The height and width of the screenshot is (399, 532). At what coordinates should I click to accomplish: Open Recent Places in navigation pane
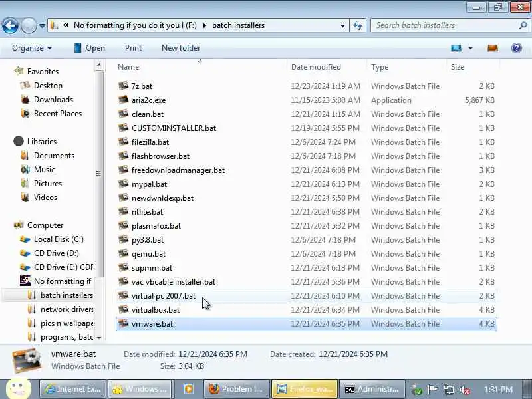pos(58,113)
